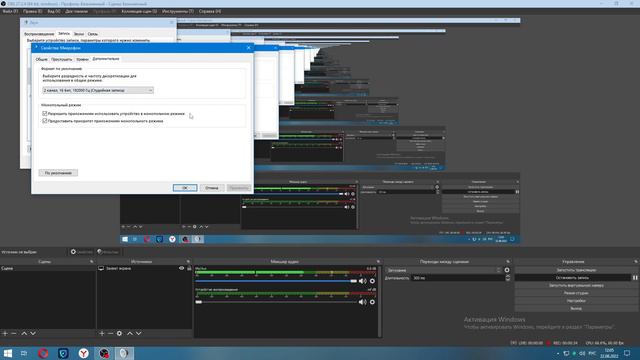The width and height of the screenshot is (640, 360).
Task: Open the Windows Start menu
Action: [8, 353]
